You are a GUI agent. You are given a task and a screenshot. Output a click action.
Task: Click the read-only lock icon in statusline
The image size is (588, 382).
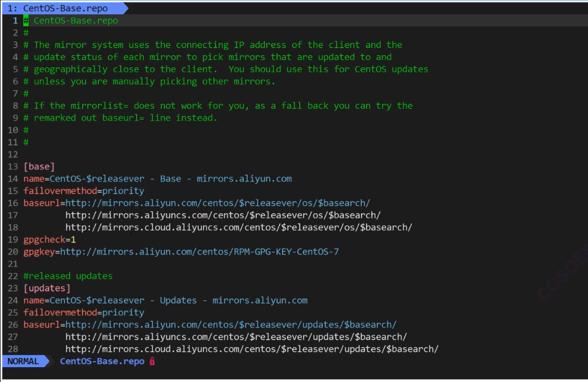tap(152, 361)
